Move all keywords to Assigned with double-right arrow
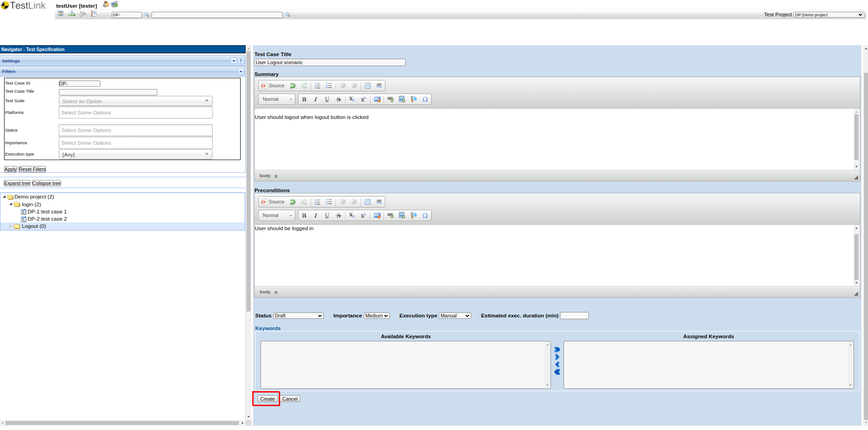868x430 pixels. pos(557,350)
